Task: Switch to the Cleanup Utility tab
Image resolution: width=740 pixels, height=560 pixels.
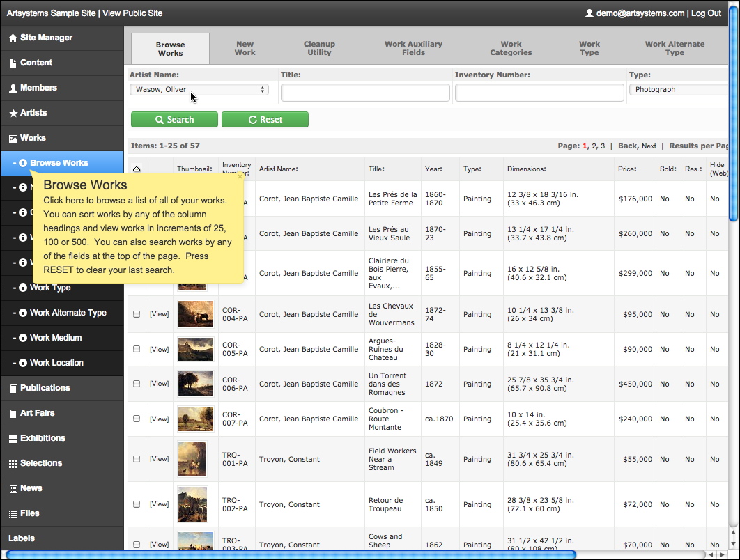Action: [x=319, y=48]
